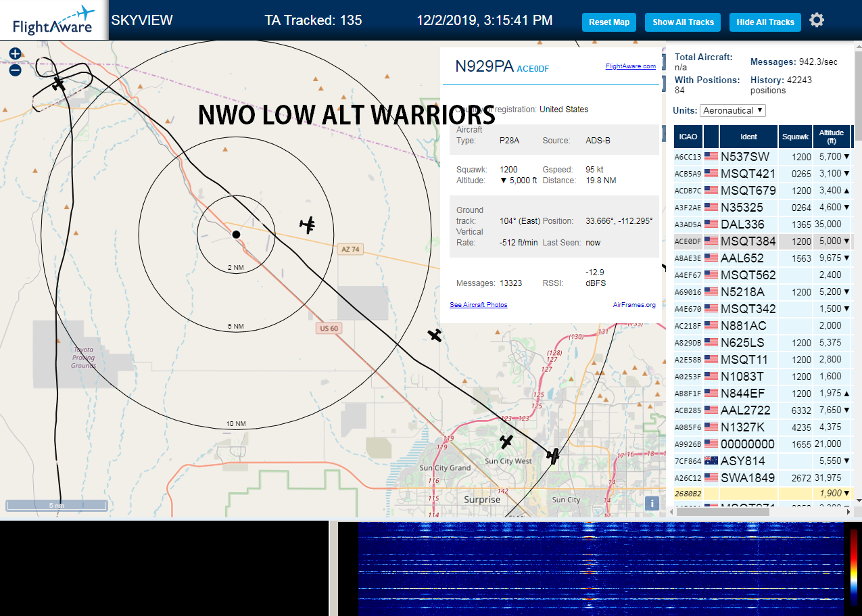This screenshot has width=862, height=616.
Task: Show all aircraft tracks
Action: pyautogui.click(x=683, y=22)
